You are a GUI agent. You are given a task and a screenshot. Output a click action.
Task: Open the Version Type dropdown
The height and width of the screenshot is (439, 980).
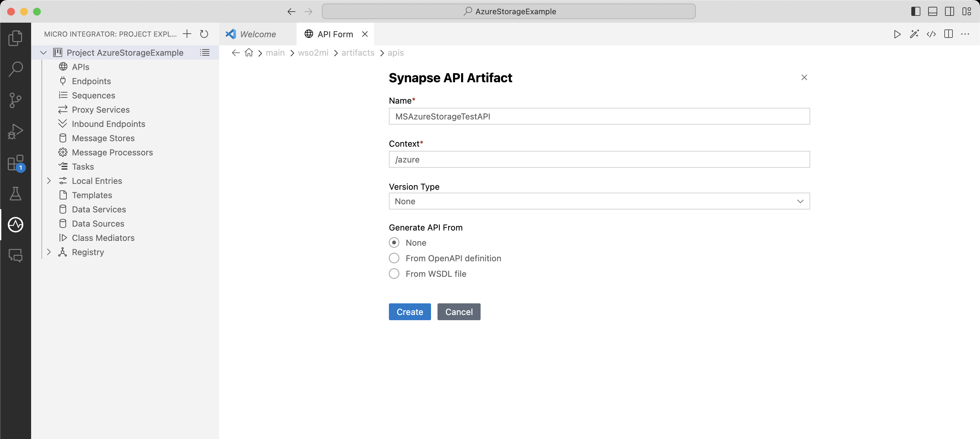tap(599, 201)
